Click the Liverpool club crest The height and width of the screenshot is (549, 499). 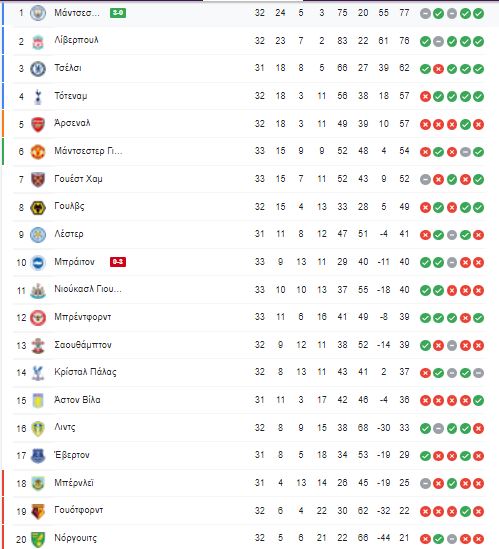37,42
